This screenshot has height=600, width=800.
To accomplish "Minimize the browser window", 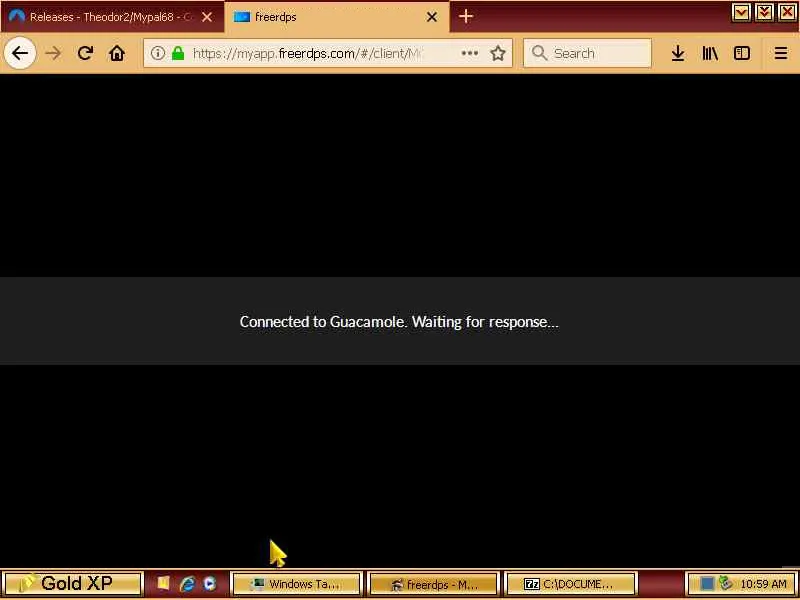I will [x=741, y=12].
